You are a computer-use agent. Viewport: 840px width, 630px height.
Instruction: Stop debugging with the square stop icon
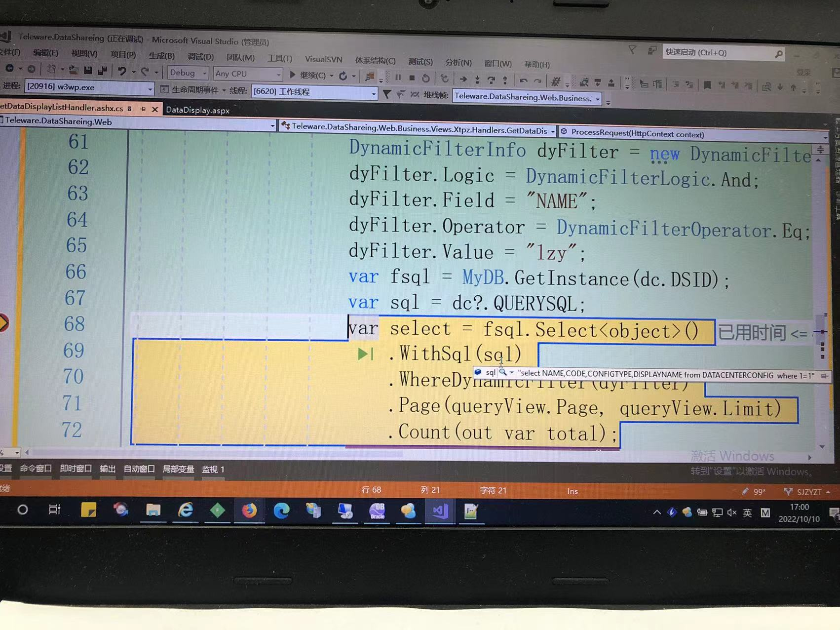click(412, 78)
